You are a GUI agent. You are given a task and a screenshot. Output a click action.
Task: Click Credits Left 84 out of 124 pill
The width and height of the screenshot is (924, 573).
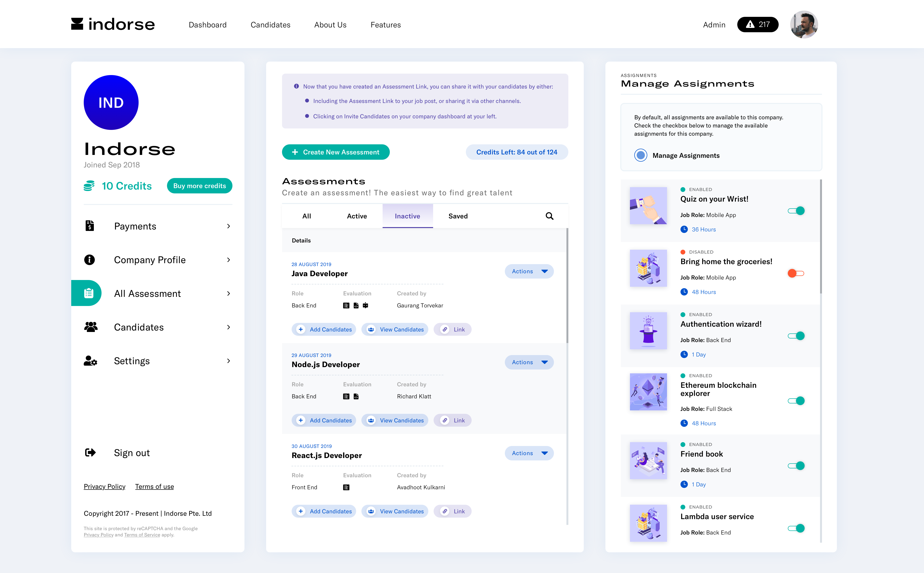(517, 152)
